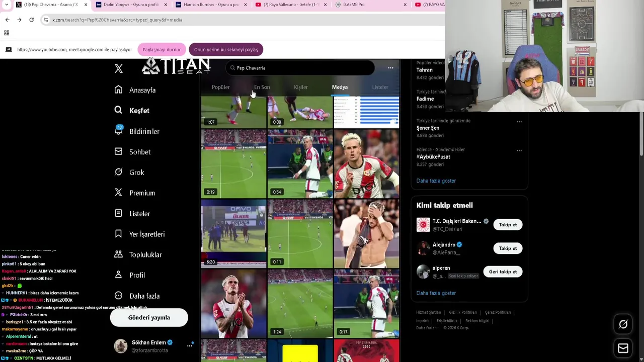
Task: Click Onun yerine bu sekmeyi paylaş
Action: 226,49
